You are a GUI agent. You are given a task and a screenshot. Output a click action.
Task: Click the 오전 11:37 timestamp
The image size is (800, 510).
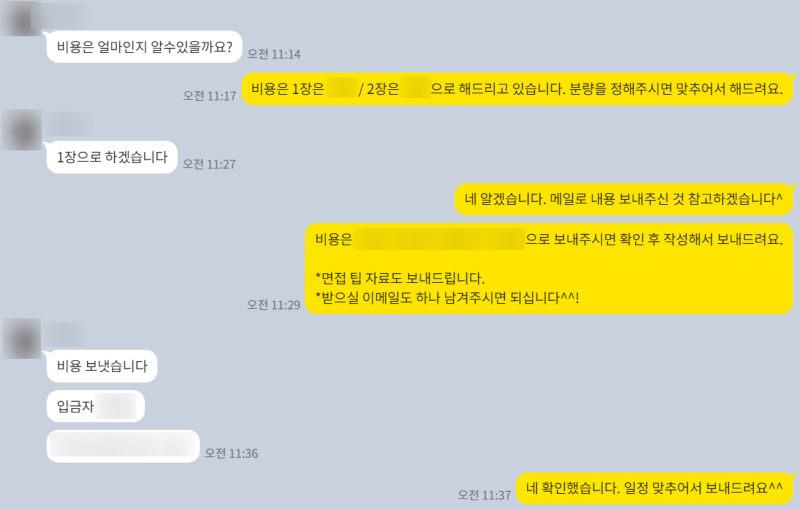tap(484, 495)
